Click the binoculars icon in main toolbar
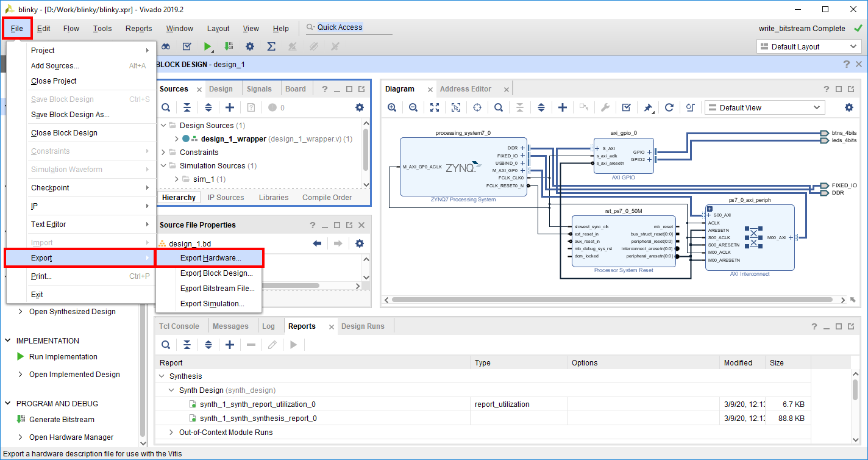Viewport: 868px width, 460px height. click(166, 46)
